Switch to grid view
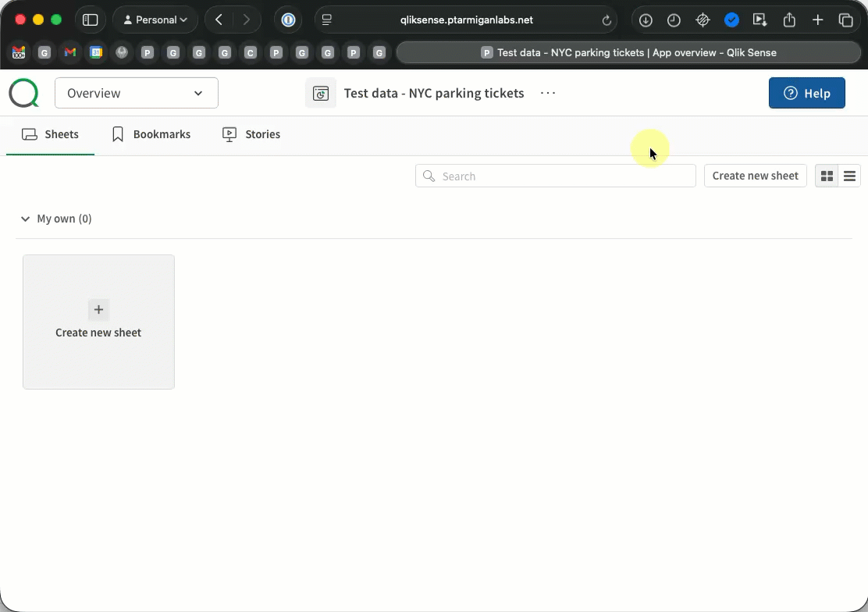This screenshot has width=868, height=612. [x=827, y=176]
